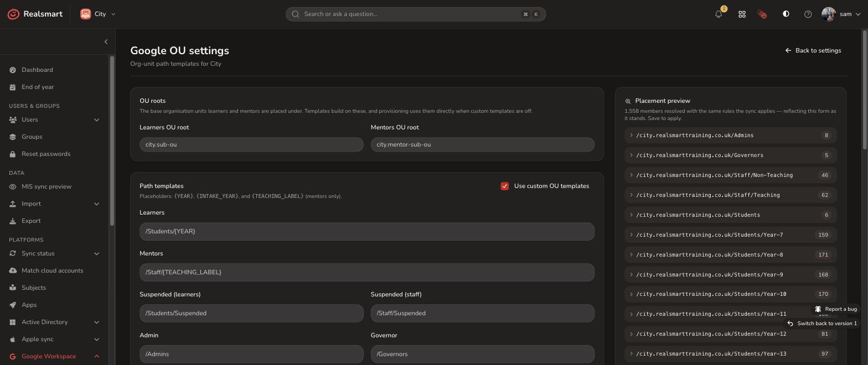
Task: Expand the /Admins placement row
Action: 730,135
